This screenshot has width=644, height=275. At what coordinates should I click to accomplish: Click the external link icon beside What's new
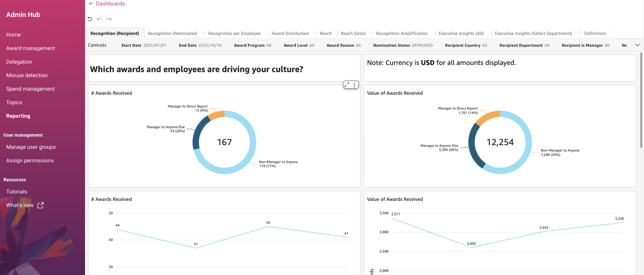coord(41,205)
